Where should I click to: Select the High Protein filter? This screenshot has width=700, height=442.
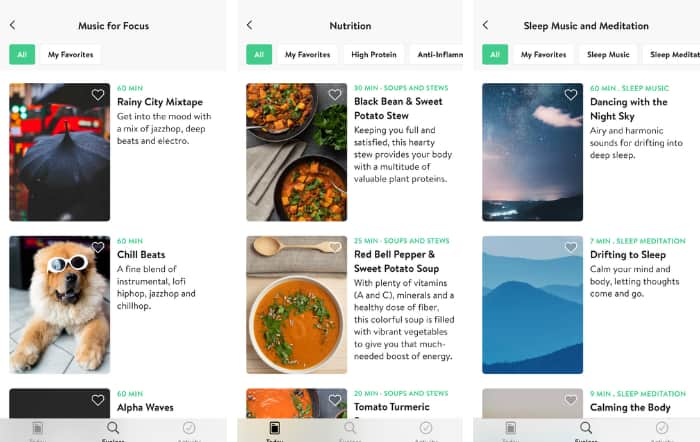(x=374, y=54)
